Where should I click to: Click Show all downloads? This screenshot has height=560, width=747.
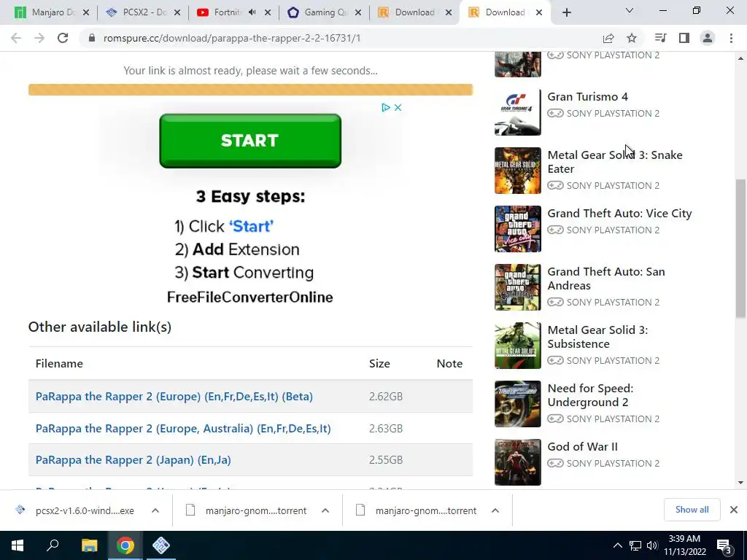click(692, 510)
